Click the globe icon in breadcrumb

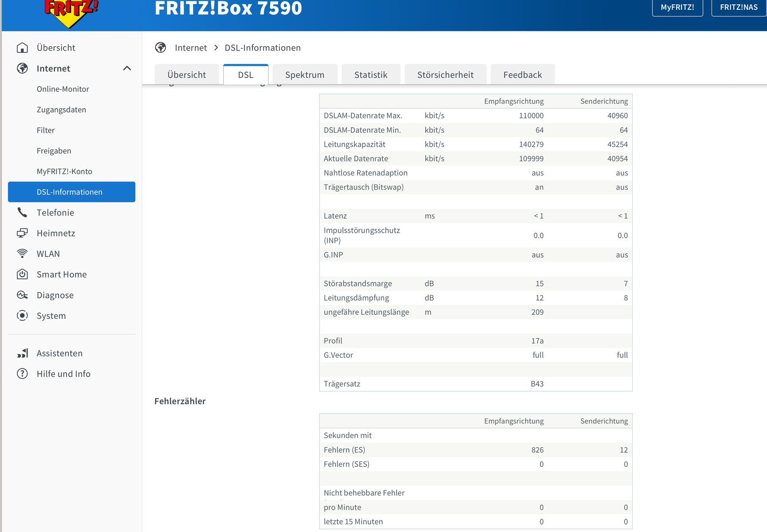(161, 47)
